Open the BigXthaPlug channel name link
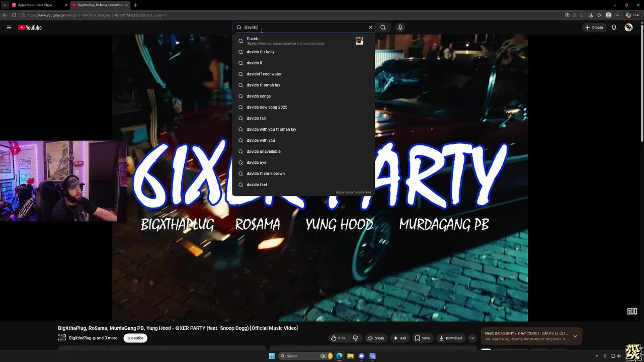The height and width of the screenshot is (362, 644). click(80, 338)
